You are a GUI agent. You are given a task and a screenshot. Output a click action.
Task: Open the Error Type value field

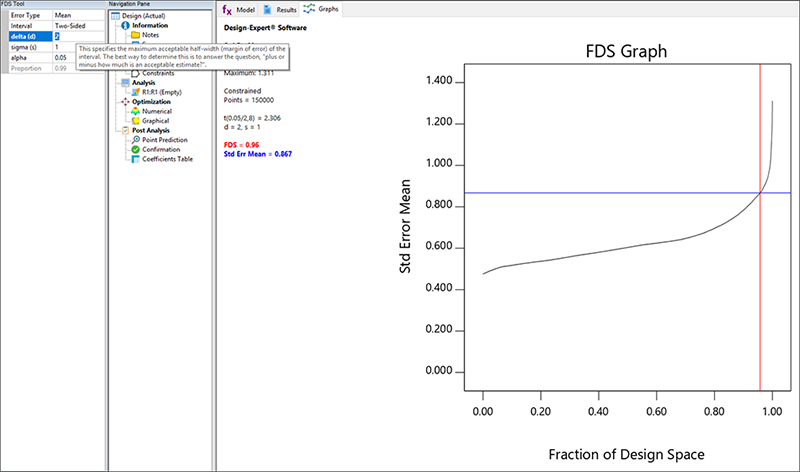pyautogui.click(x=78, y=15)
